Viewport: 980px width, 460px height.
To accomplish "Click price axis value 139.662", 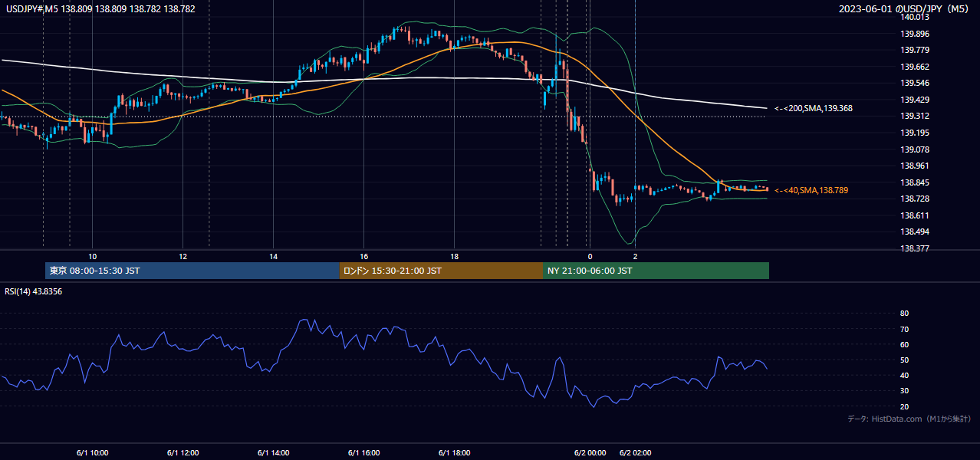I will pos(916,67).
